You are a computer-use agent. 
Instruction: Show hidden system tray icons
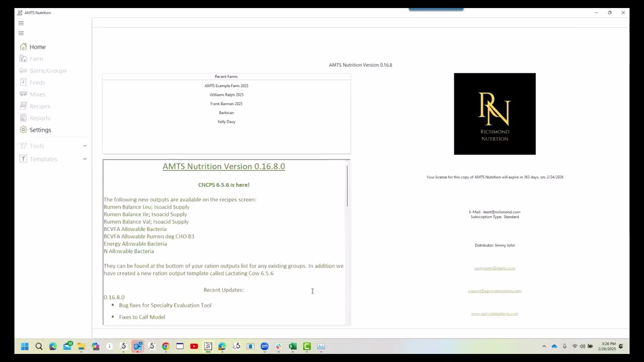[x=544, y=346]
